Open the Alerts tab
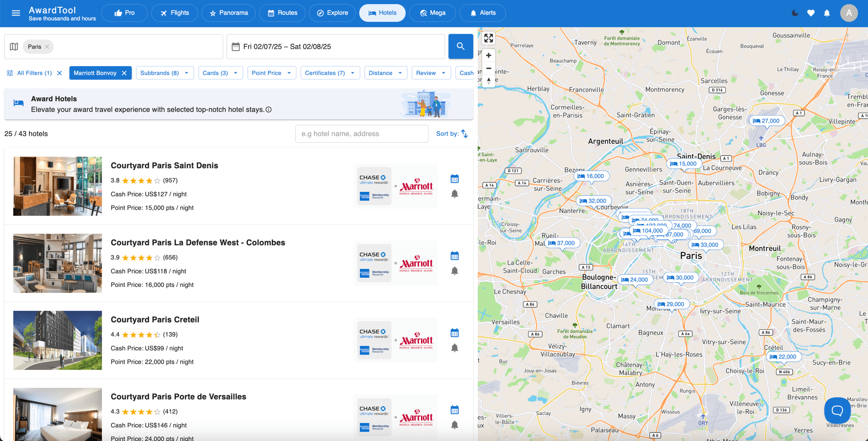The width and height of the screenshot is (868, 441). (x=482, y=13)
